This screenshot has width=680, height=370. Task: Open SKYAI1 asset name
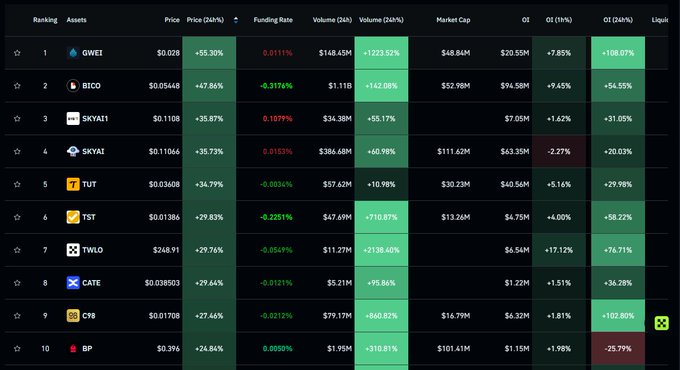coord(95,118)
